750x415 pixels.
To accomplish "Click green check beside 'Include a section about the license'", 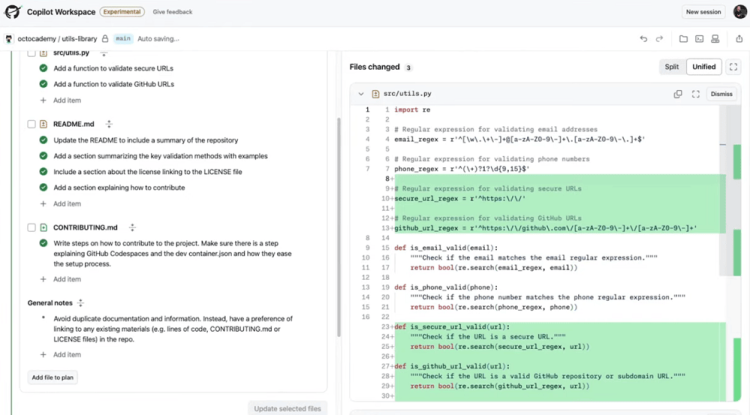I will (44, 172).
